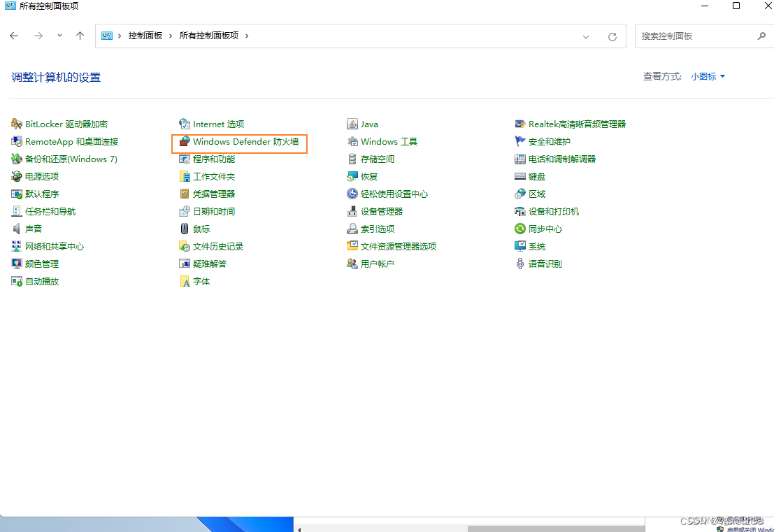Open the 日期和时间 clock icon

184,211
